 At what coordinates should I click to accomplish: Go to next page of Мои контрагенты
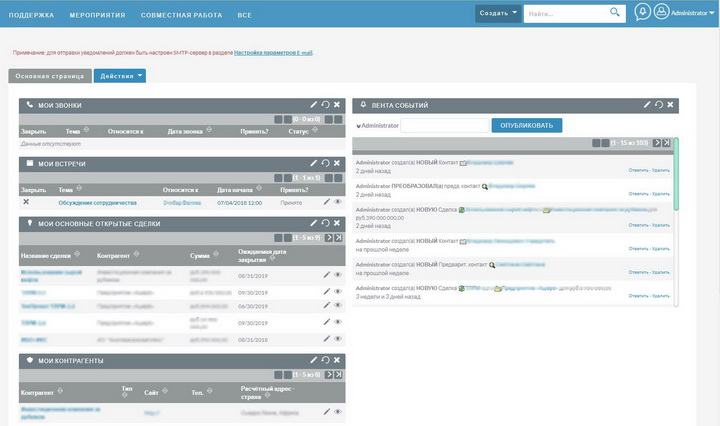click(x=329, y=375)
